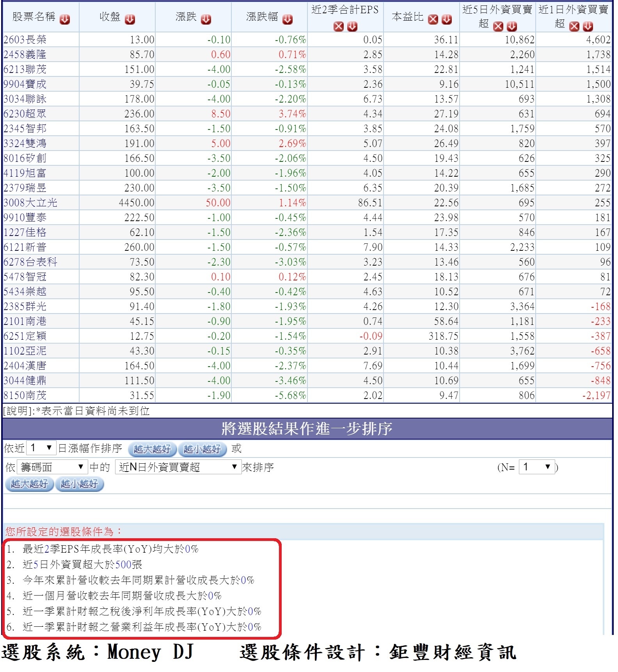Viewport: 618px width, 672px height.
Task: Open stock link 1227佳格
Action: 25,232
